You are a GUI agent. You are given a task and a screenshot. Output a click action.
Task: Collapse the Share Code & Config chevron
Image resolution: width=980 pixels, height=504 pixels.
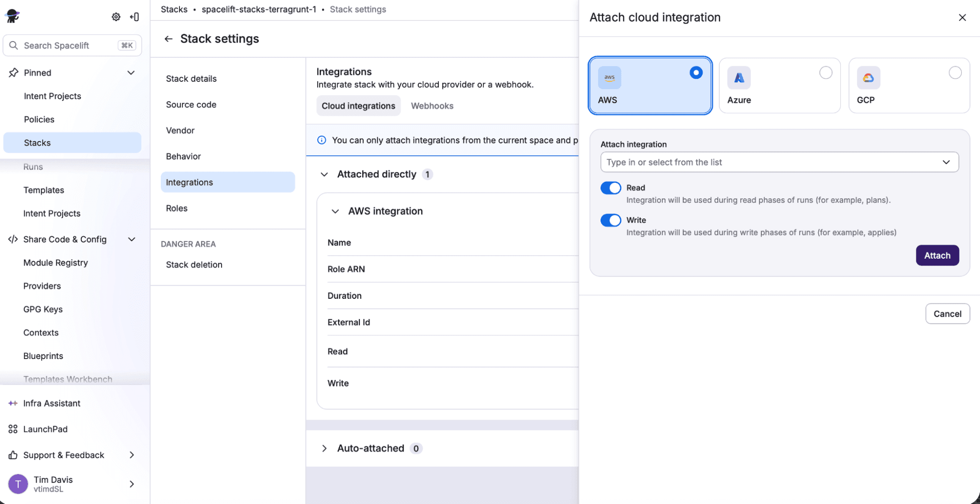[131, 239]
